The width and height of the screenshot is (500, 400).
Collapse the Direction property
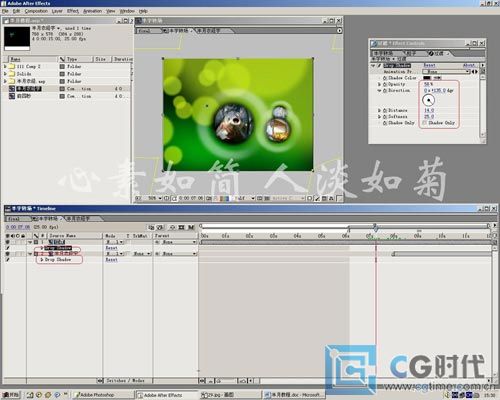point(379,91)
